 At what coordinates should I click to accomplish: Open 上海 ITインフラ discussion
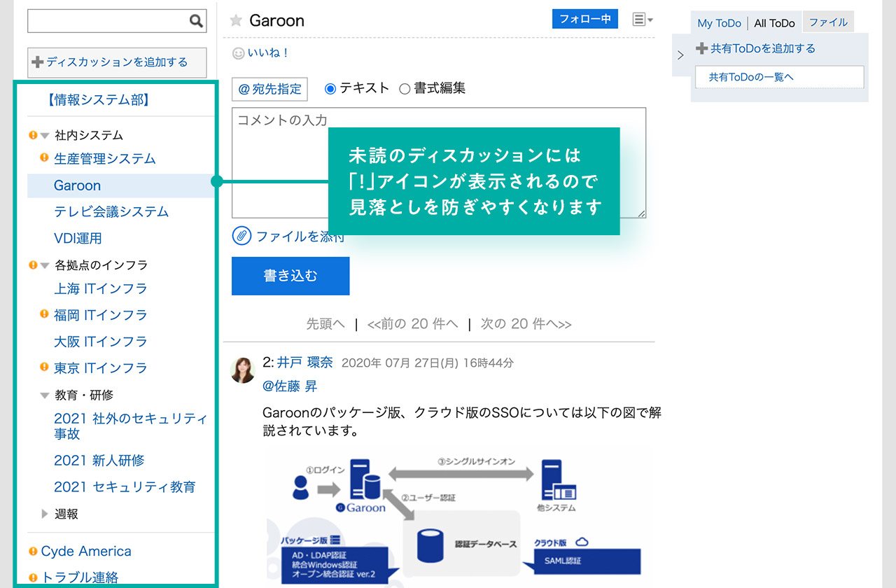tap(101, 288)
